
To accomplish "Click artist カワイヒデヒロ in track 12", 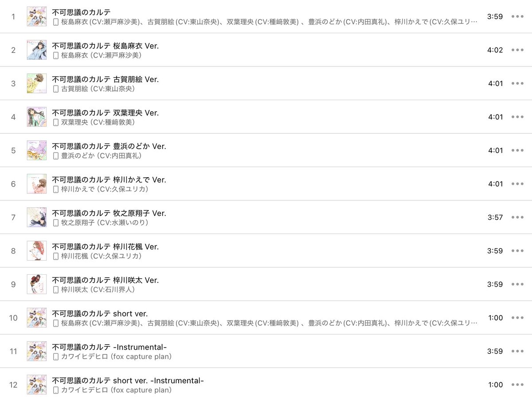I will [116, 390].
